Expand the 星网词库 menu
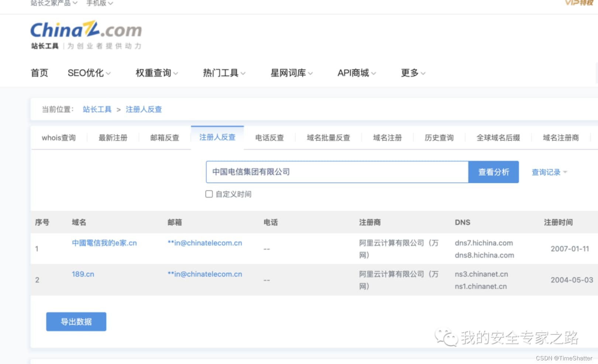The height and width of the screenshot is (364, 598). coord(292,73)
